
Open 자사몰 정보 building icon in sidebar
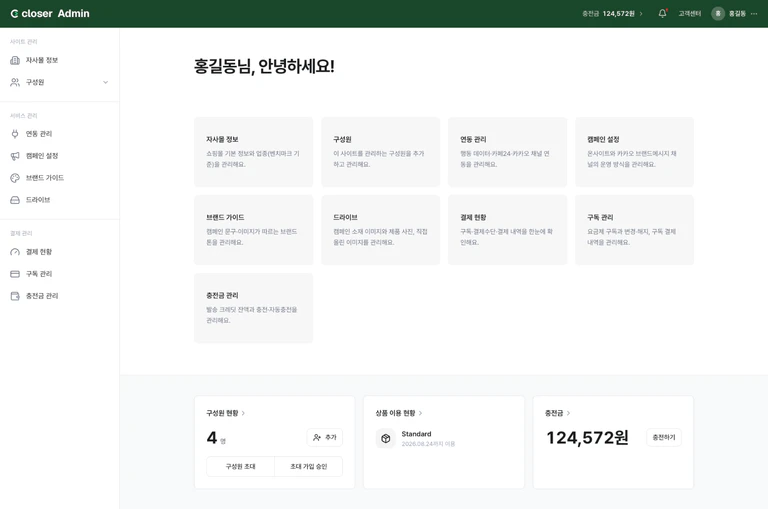15,60
